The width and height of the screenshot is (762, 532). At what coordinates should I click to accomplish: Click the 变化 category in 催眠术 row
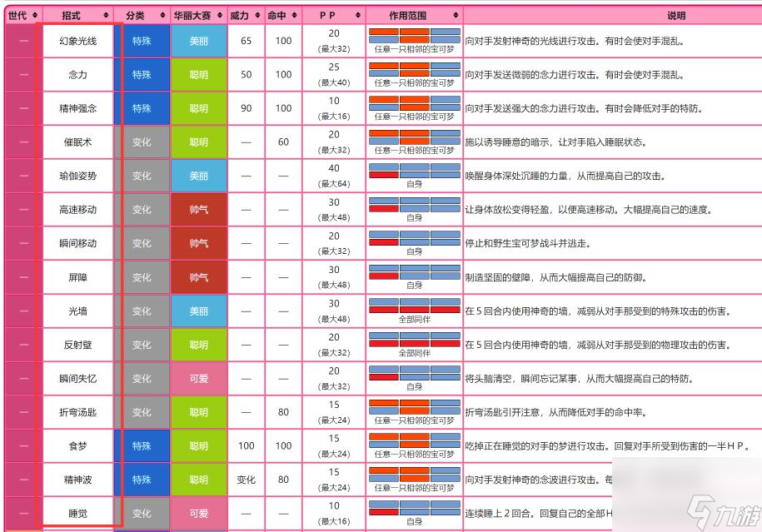(x=142, y=142)
